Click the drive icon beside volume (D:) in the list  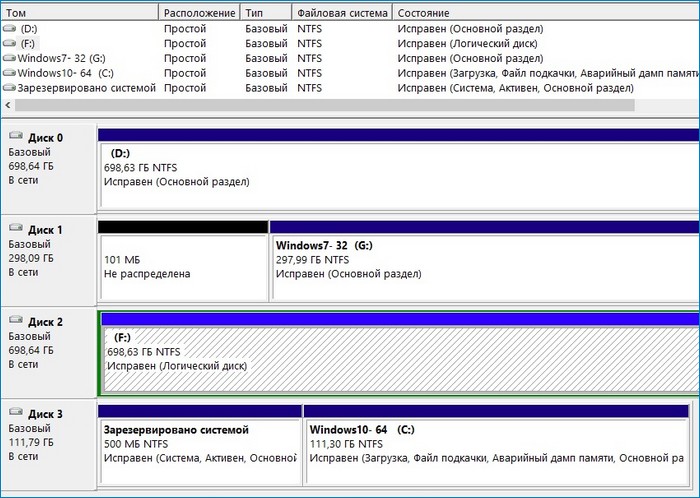pyautogui.click(x=10, y=30)
